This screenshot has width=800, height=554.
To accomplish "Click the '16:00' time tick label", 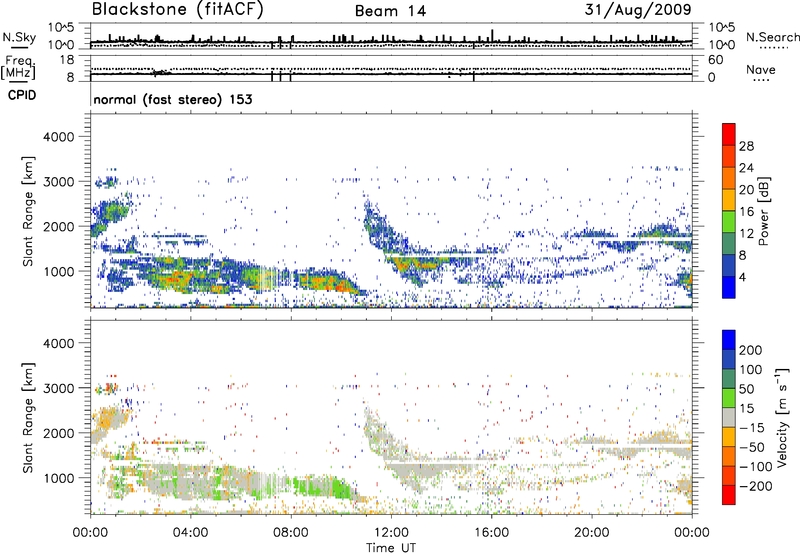I will pyautogui.click(x=492, y=533).
